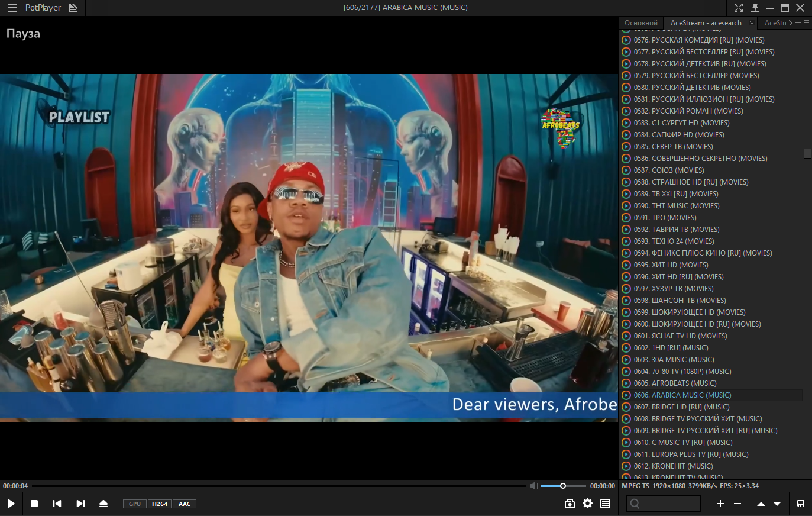812x516 pixels.
Task: Skip to the previous playlist item
Action: point(57,504)
